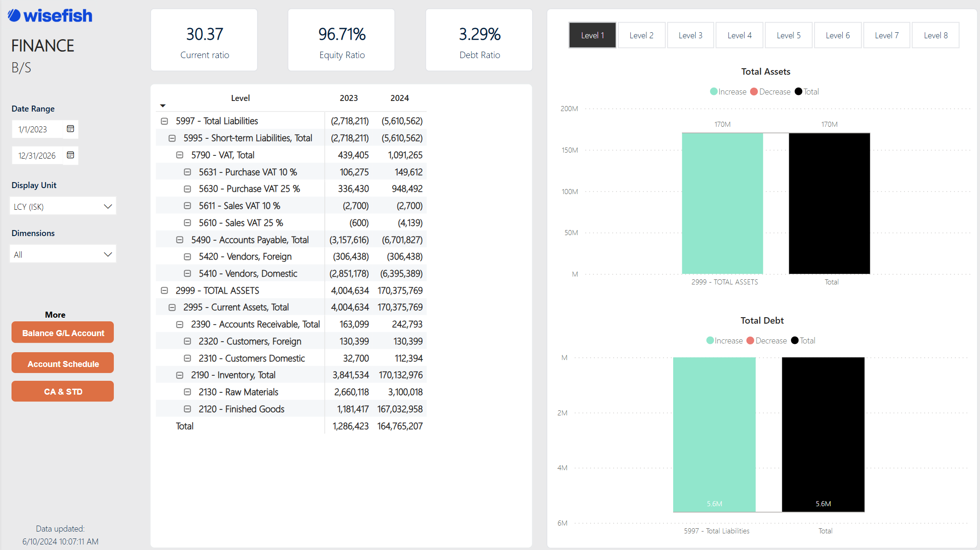Collapse the 2999 - TOTAL ASSETS row

pos(164,290)
